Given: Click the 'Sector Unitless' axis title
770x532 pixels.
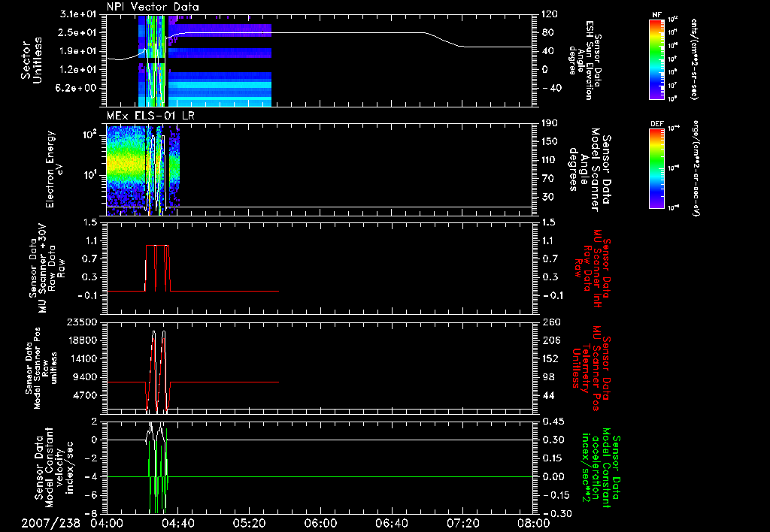Looking at the screenshot, I should (x=31, y=60).
